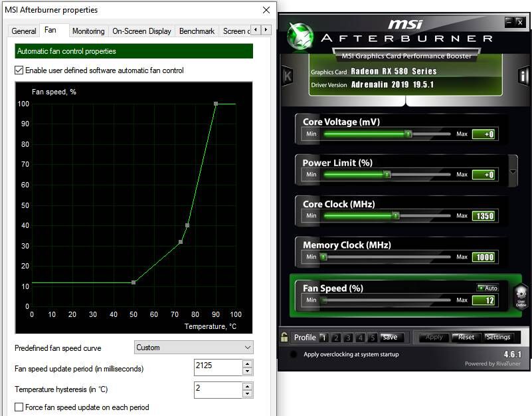The height and width of the screenshot is (416, 532).
Task: Open the On-Screen Display tab
Action: (x=141, y=31)
